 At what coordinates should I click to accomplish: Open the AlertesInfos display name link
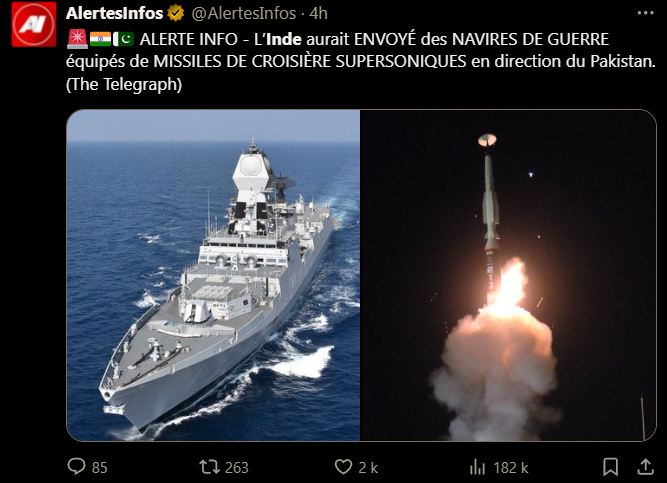point(114,14)
